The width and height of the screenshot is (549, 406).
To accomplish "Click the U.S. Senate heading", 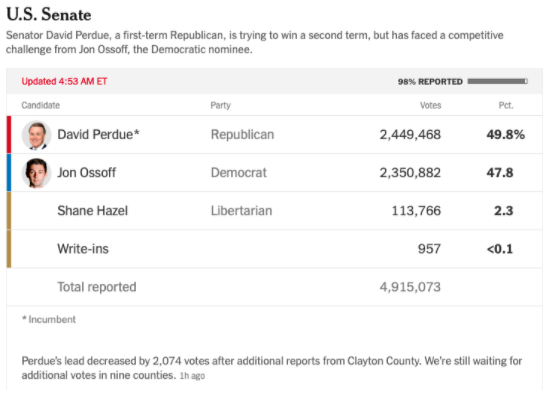I will click(x=49, y=15).
